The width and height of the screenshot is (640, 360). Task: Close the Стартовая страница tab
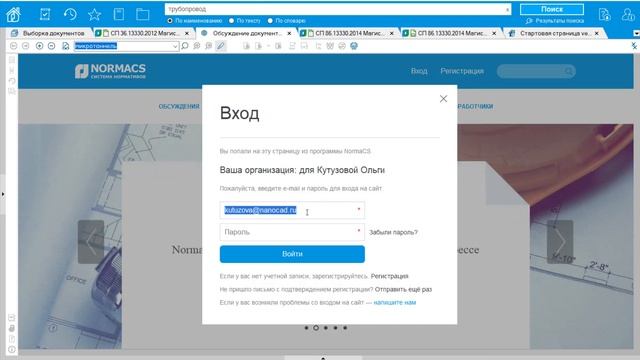click(597, 33)
